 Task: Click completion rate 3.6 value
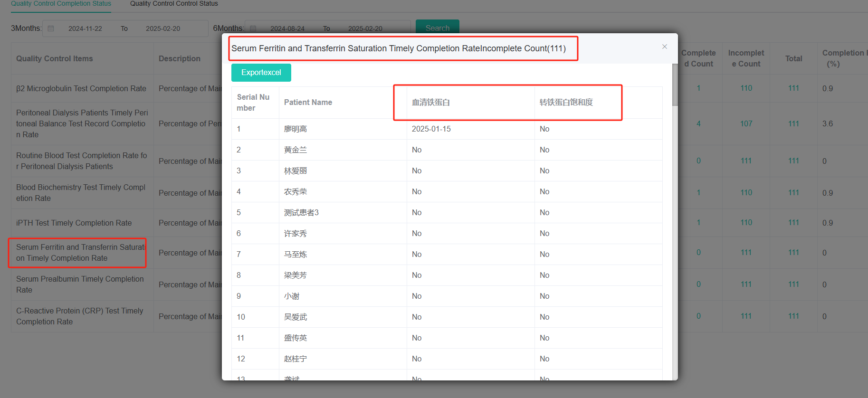828,123
